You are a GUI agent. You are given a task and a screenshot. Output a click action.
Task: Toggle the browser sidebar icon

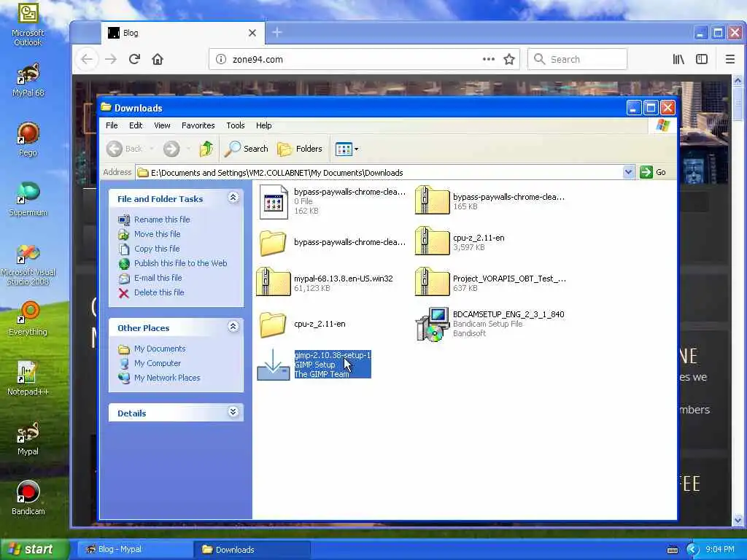point(701,59)
